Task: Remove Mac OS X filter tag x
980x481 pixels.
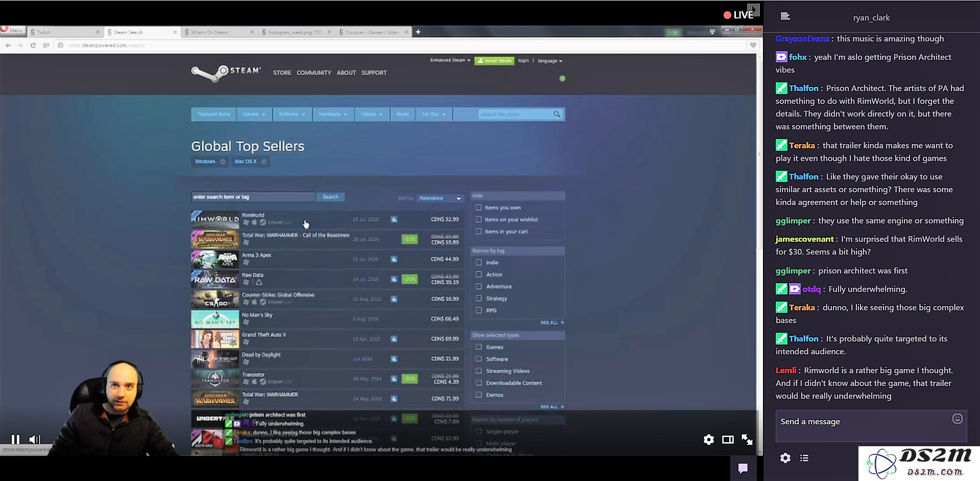Action: (x=264, y=162)
